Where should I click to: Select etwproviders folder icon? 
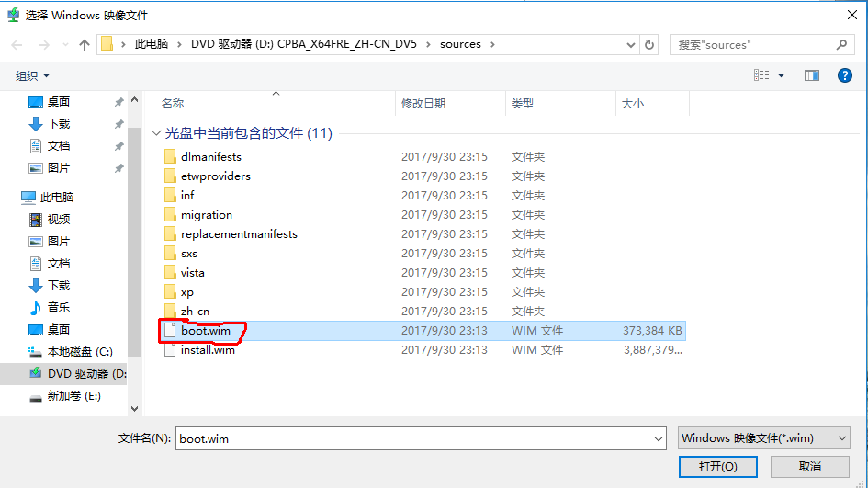[x=170, y=176]
